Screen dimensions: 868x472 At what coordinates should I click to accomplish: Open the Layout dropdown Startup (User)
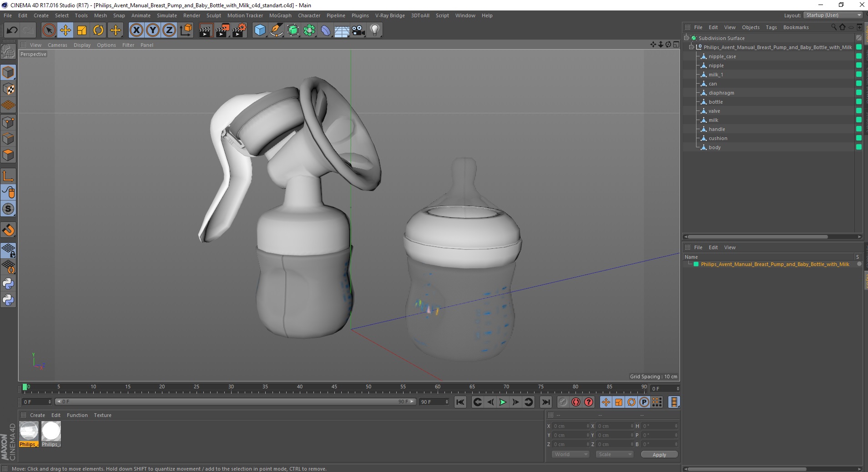point(833,15)
